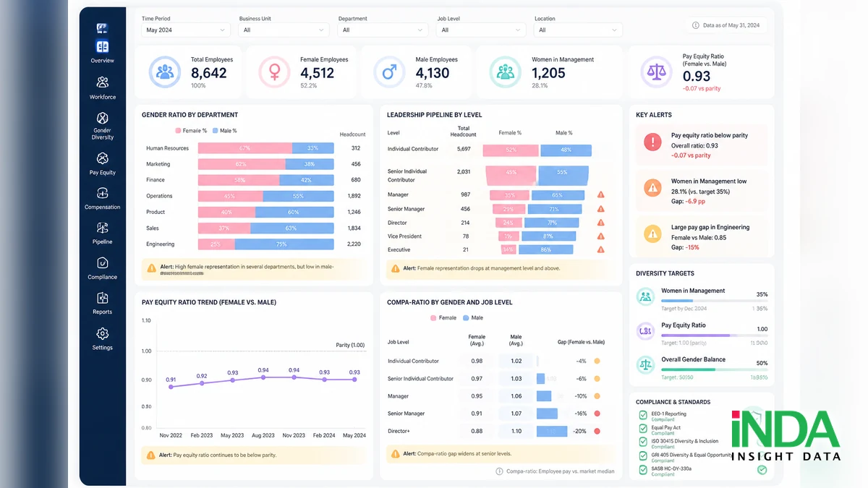868x488 pixels.
Task: Click the Total Employees people icon
Action: (165, 72)
